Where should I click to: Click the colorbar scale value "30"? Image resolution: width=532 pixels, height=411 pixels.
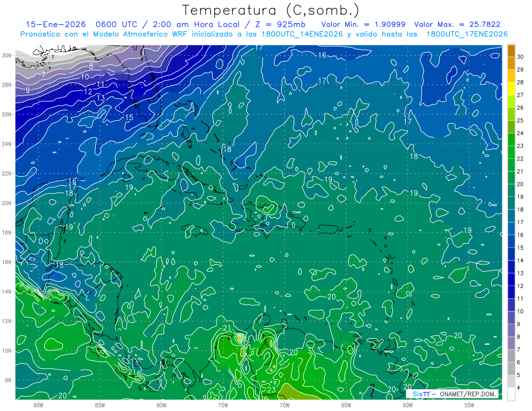tap(520, 57)
